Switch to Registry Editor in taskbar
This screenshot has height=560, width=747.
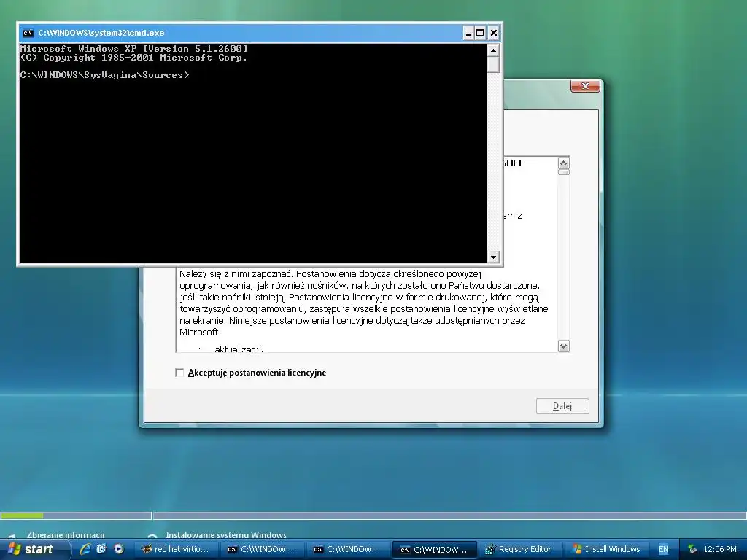coord(519,550)
